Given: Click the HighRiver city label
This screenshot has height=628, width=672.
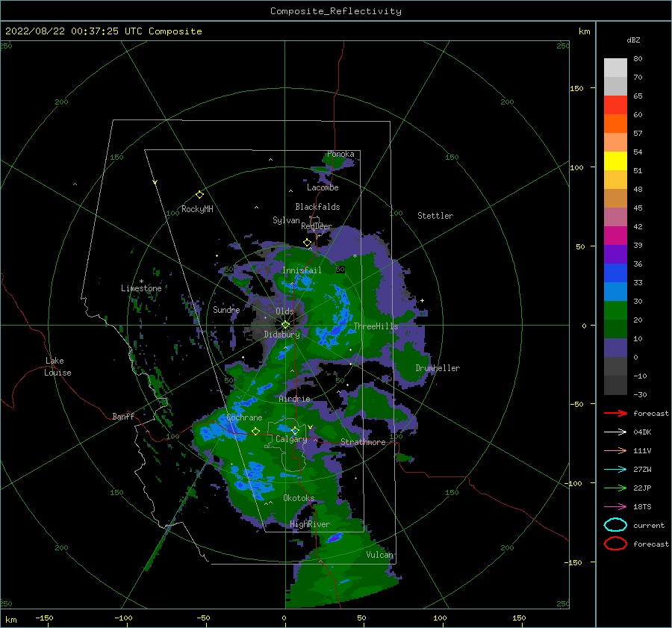Looking at the screenshot, I should coord(310,524).
